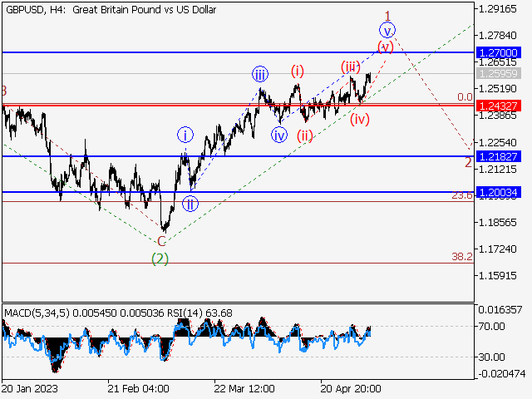Select the blue 1.27000 price label

[499, 52]
